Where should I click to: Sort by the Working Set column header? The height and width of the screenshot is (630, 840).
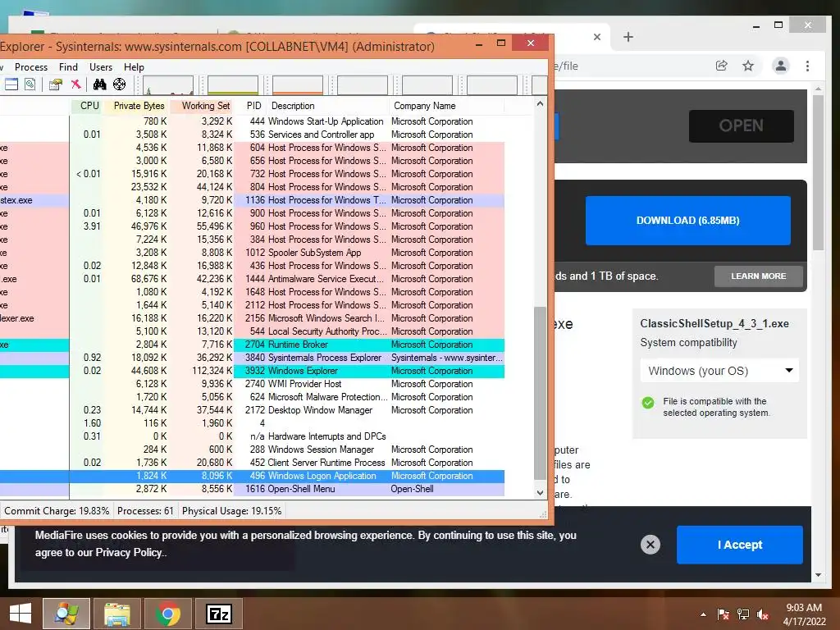click(203, 106)
